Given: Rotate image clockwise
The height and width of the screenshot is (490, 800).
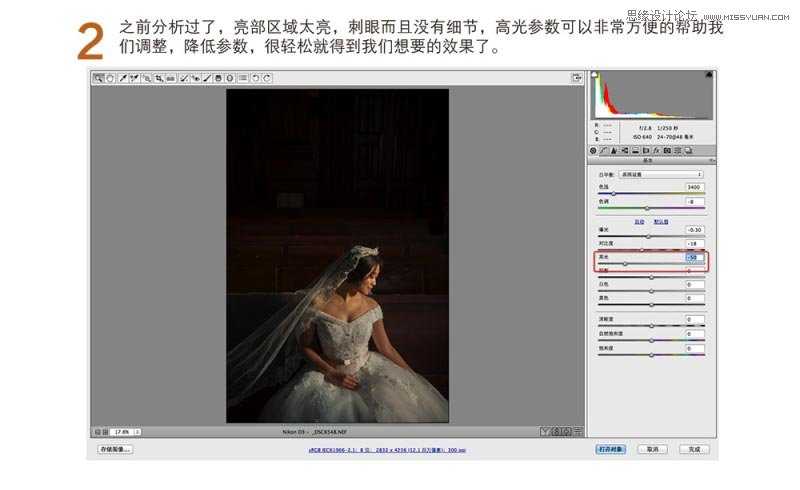Looking at the screenshot, I should 267,78.
